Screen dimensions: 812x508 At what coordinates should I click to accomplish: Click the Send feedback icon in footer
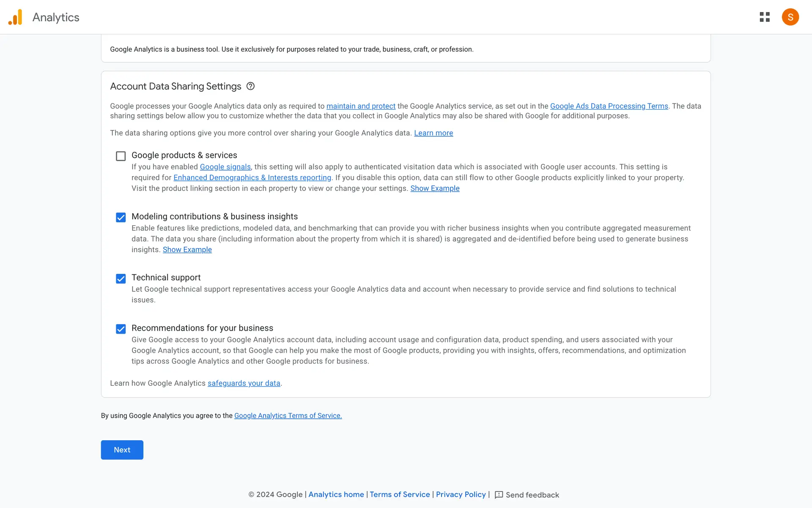coord(499,495)
